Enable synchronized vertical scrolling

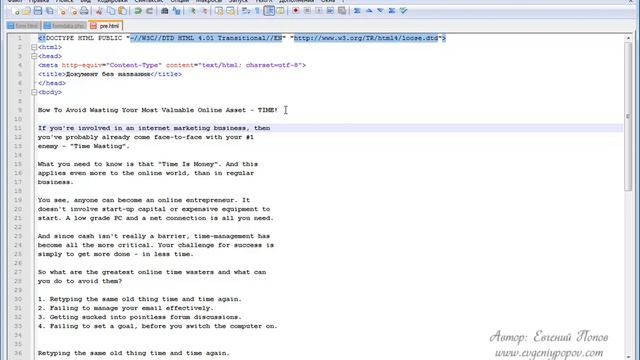(x=219, y=11)
